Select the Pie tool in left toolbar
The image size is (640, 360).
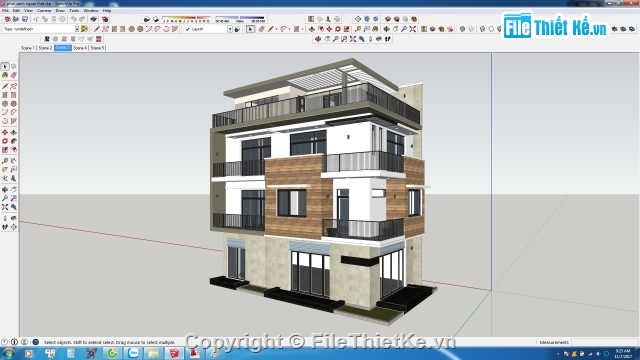[x=13, y=121]
